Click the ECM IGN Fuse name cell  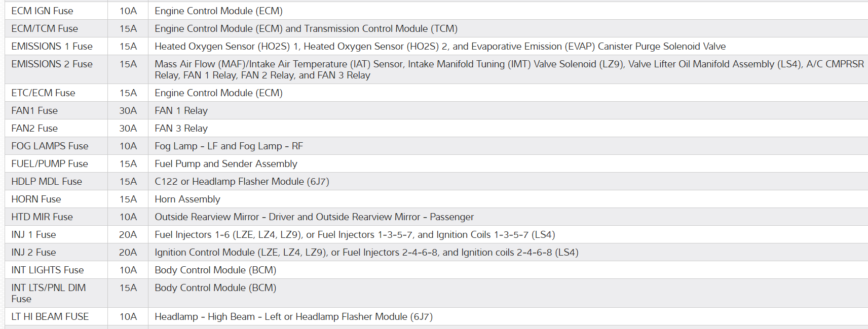(42, 11)
